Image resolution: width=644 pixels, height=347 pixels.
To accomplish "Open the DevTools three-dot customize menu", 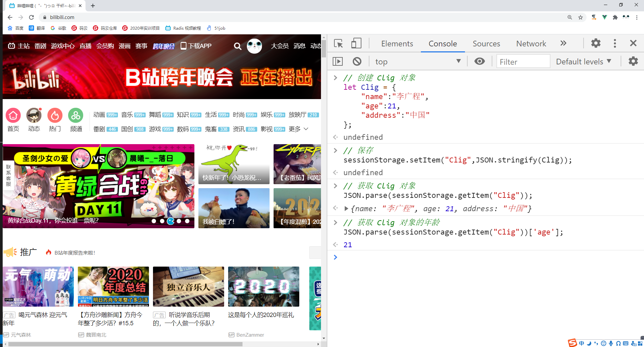I will click(x=615, y=43).
